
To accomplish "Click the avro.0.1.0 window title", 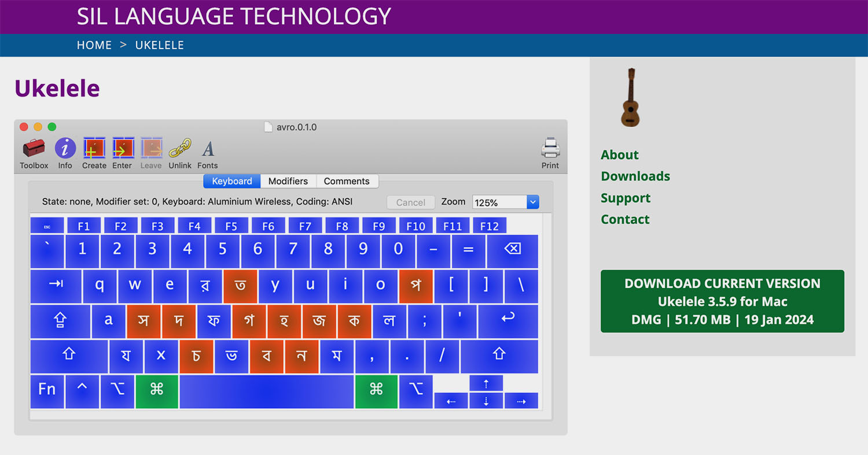I will pos(297,127).
